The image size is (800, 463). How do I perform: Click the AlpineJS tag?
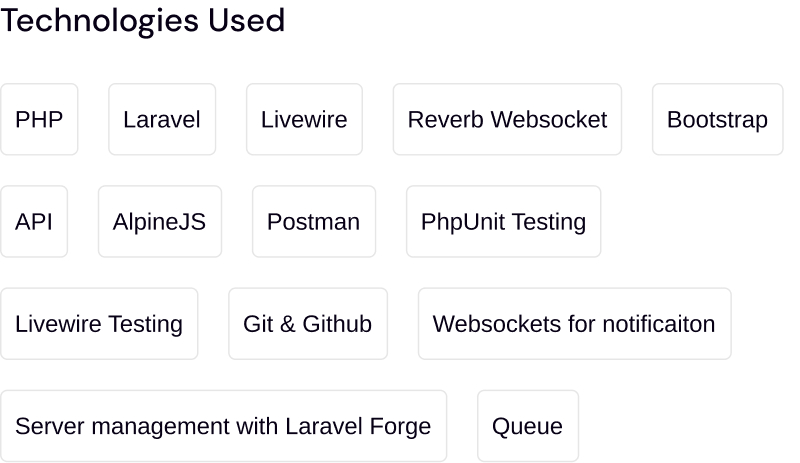159,222
